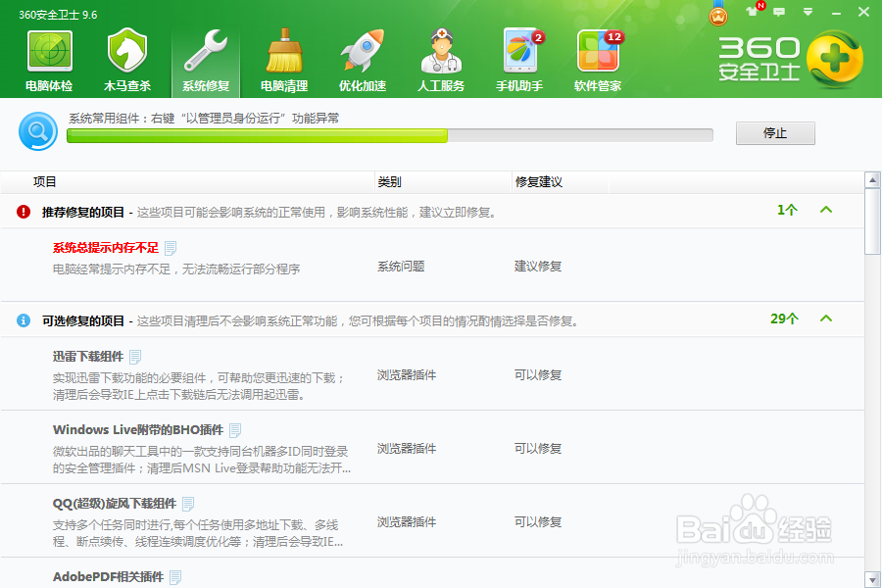Open details note icon beside QQ旋风下载组件

point(188,504)
